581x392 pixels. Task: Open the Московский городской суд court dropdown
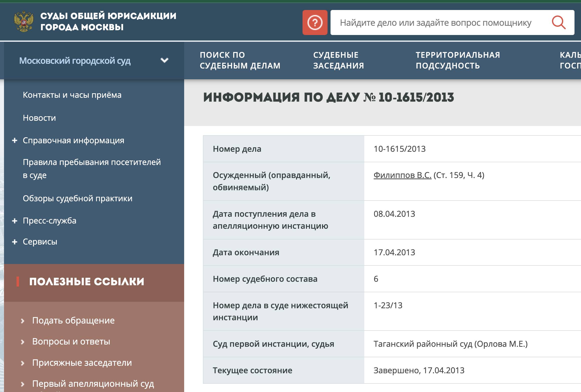tap(94, 60)
